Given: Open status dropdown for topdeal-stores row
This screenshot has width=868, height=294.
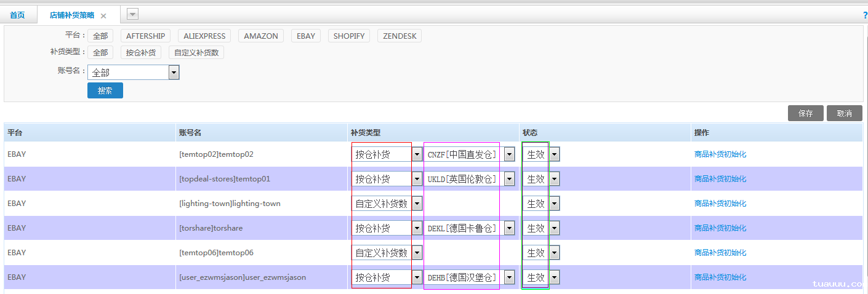Looking at the screenshot, I should (541, 179).
